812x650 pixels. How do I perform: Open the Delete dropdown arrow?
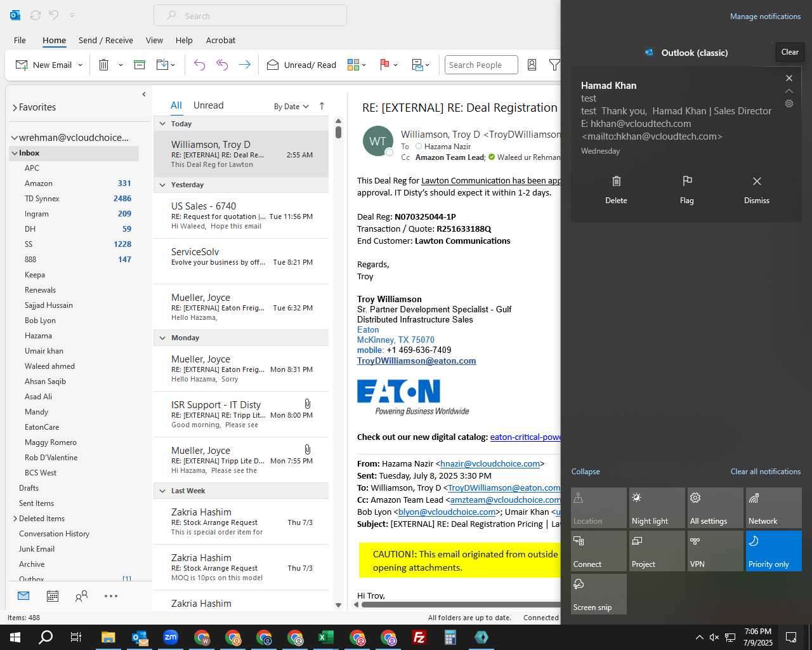pyautogui.click(x=121, y=65)
